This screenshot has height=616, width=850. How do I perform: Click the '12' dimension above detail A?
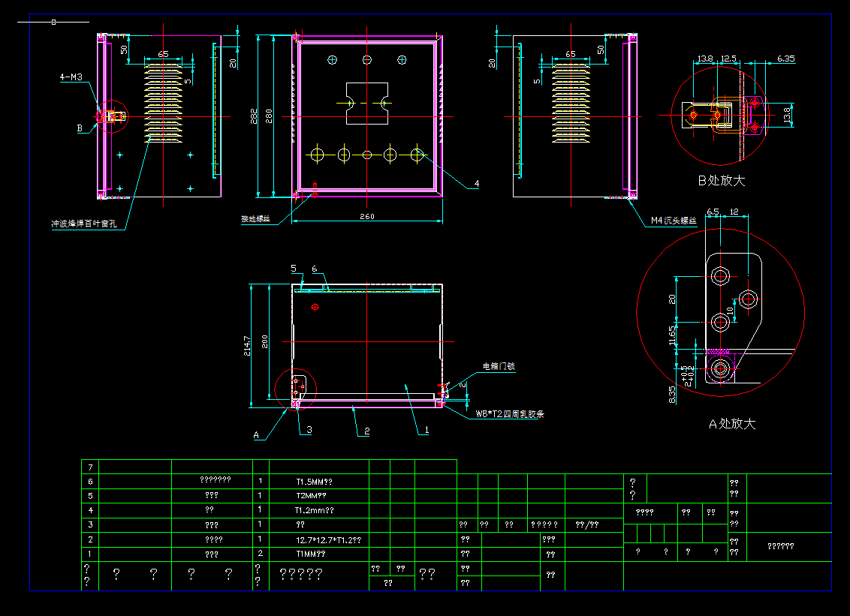click(734, 212)
